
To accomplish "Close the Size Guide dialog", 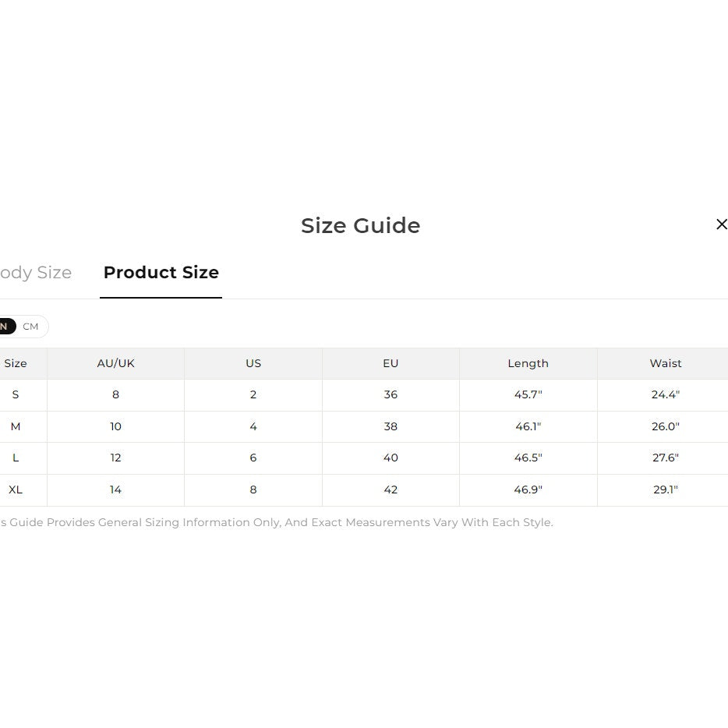I will 721,224.
